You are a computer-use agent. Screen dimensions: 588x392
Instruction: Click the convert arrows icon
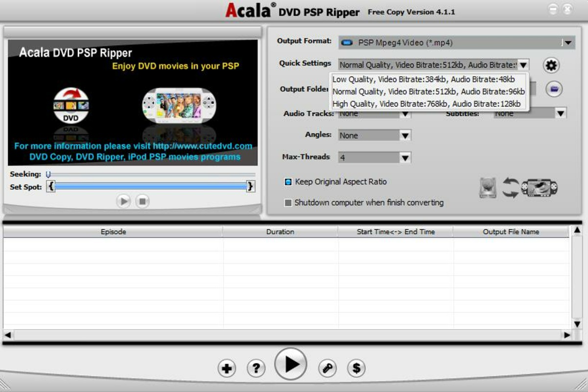(510, 188)
